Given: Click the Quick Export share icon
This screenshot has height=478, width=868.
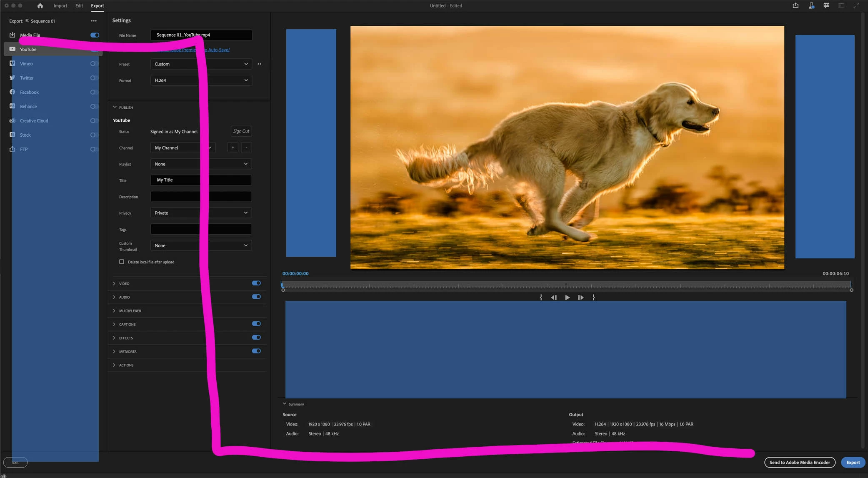Looking at the screenshot, I should tap(795, 5).
